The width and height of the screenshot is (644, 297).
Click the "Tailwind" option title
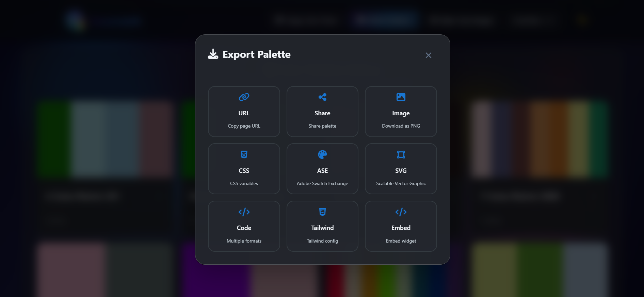pyautogui.click(x=322, y=228)
